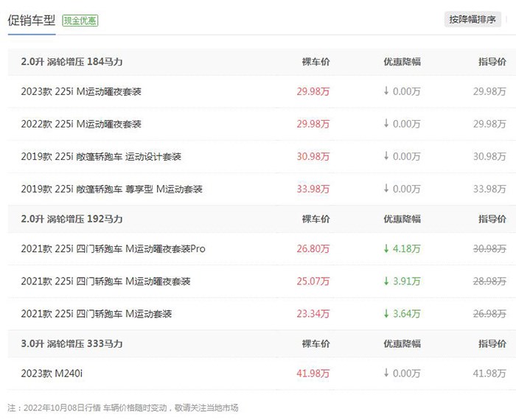Click the 0.00万 discount for 2023款 225i
Image resolution: width=516 pixels, height=420 pixels.
pos(407,91)
